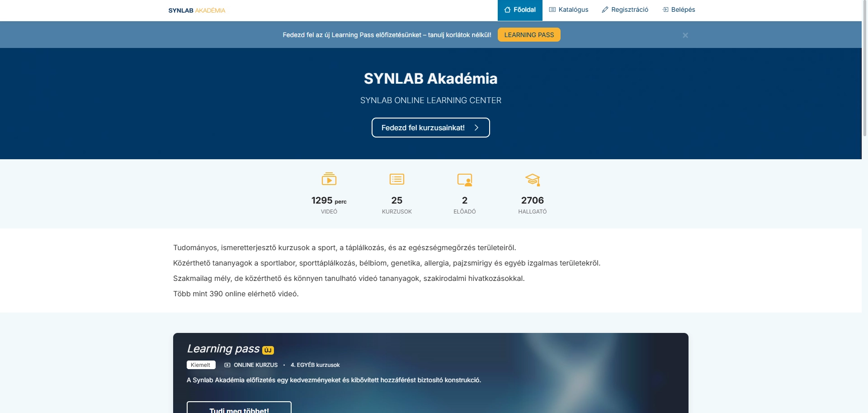Open the Learning pass card title

(223, 349)
